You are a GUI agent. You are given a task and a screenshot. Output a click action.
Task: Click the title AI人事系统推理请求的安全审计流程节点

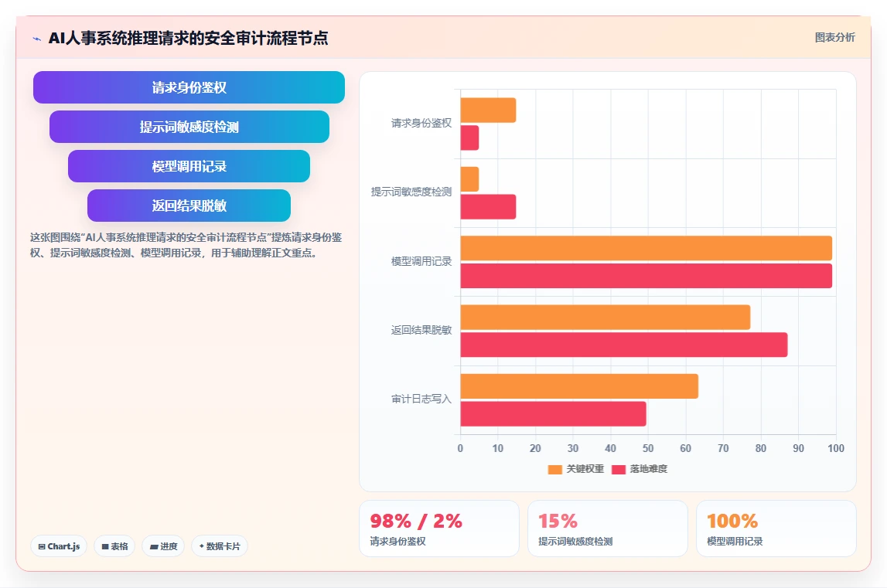189,39
